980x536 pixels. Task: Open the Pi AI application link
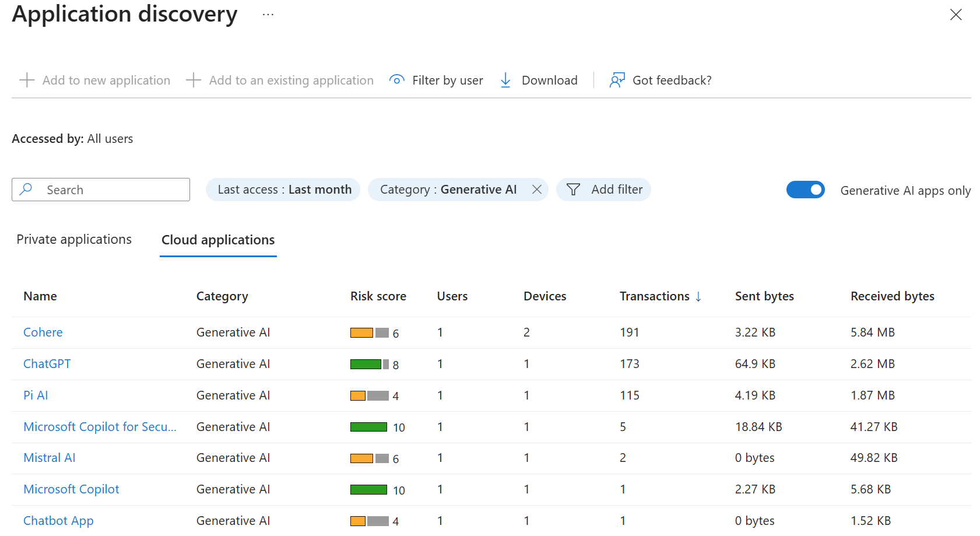pyautogui.click(x=36, y=395)
